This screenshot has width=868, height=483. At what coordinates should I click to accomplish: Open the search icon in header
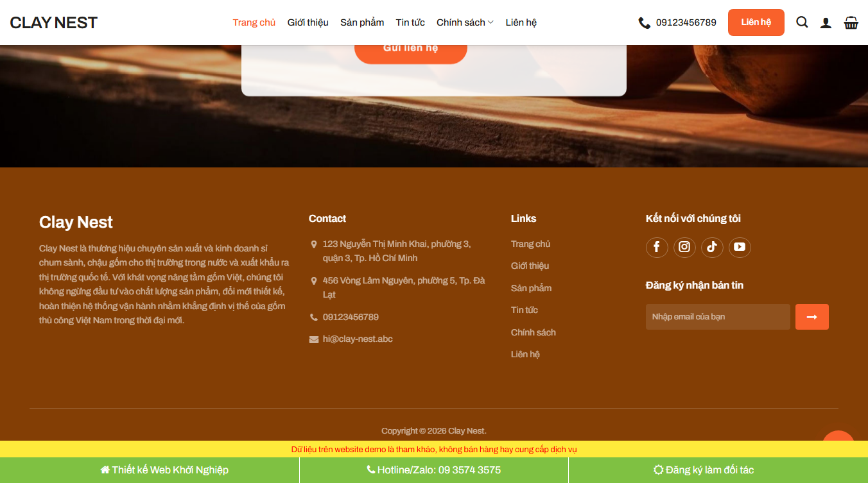click(x=802, y=22)
